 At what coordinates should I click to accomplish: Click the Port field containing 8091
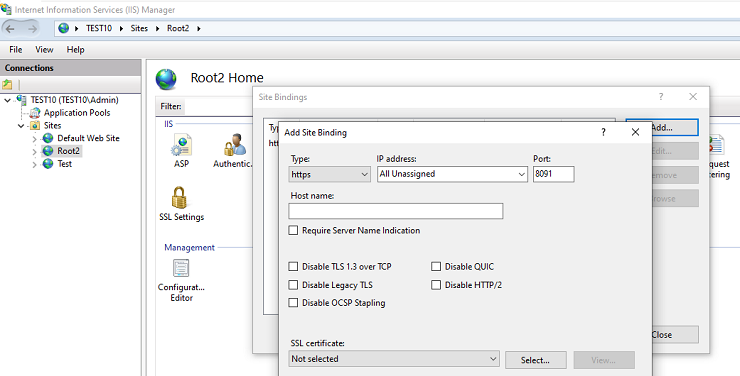point(554,174)
